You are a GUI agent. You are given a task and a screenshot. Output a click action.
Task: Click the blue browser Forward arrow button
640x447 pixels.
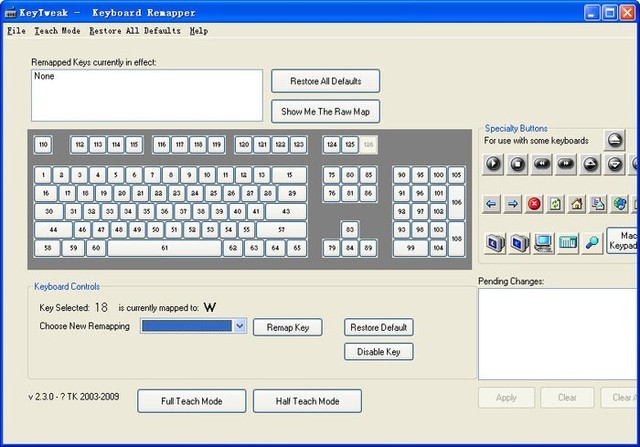(x=512, y=204)
